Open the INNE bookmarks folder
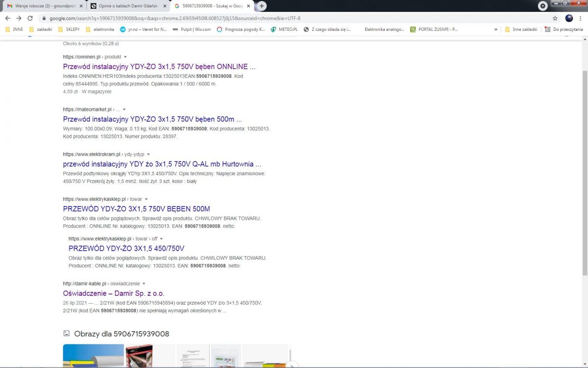Screen dimensions: 588x368 14,29
